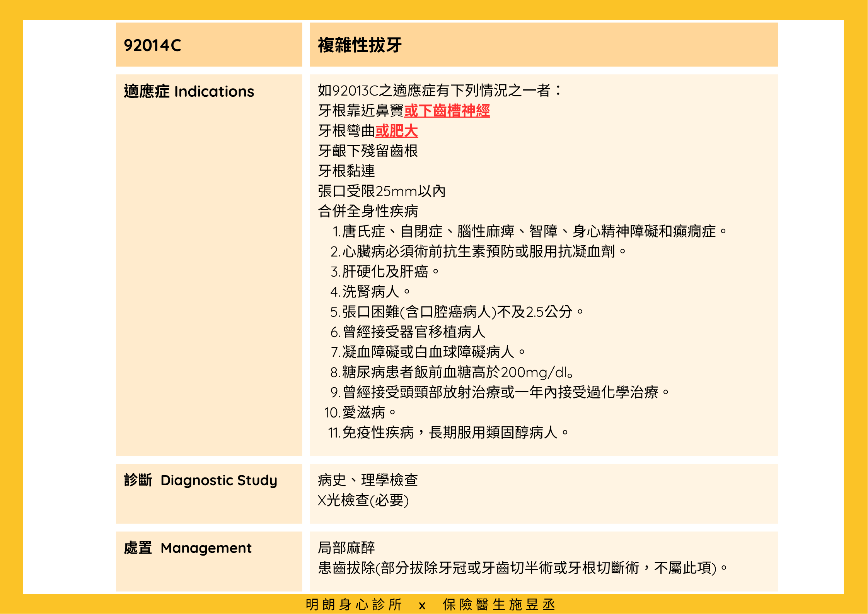Viewport: 868px width, 614px height.
Task: Select the title 複雜性拔牙
Action: (x=360, y=45)
